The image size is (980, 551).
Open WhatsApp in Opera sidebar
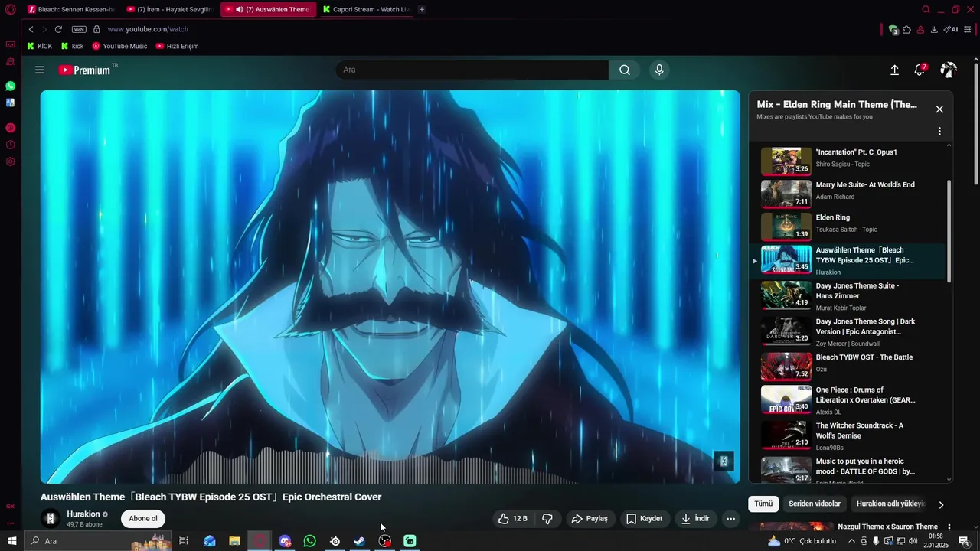[x=10, y=86]
